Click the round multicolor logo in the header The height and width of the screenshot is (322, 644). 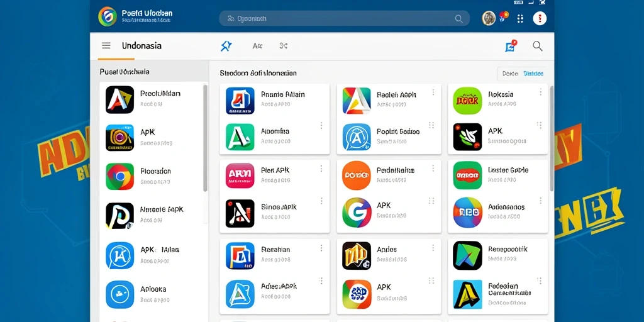(x=108, y=16)
